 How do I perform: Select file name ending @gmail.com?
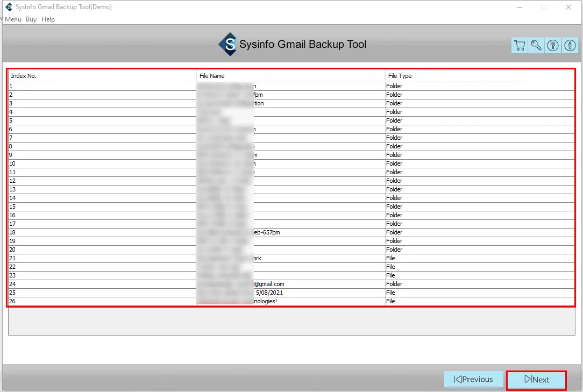coord(291,284)
